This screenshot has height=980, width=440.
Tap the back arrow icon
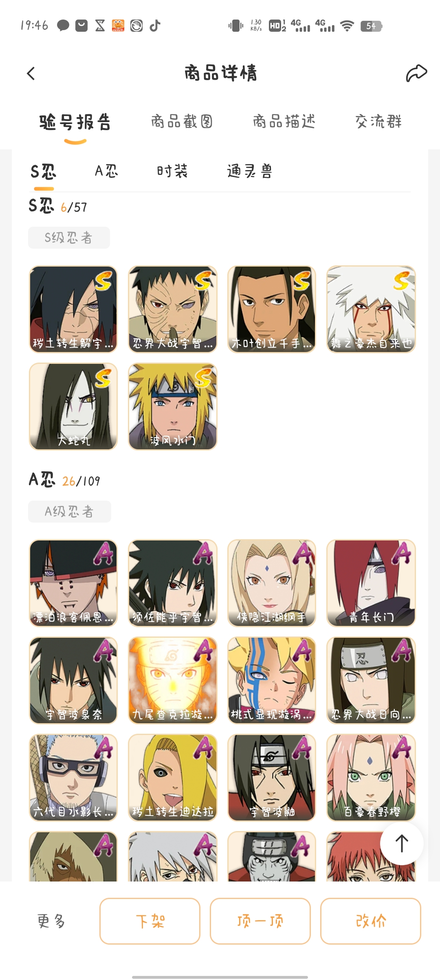click(31, 74)
